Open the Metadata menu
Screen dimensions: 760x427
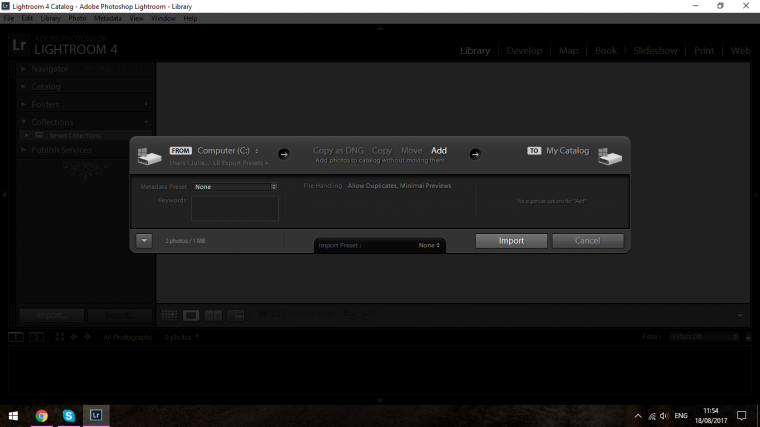[108, 18]
